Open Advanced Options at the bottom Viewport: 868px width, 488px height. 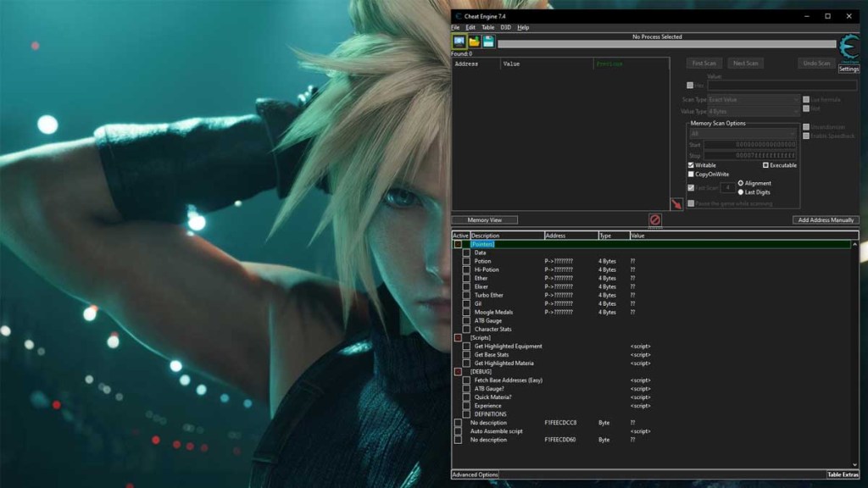coord(475,474)
